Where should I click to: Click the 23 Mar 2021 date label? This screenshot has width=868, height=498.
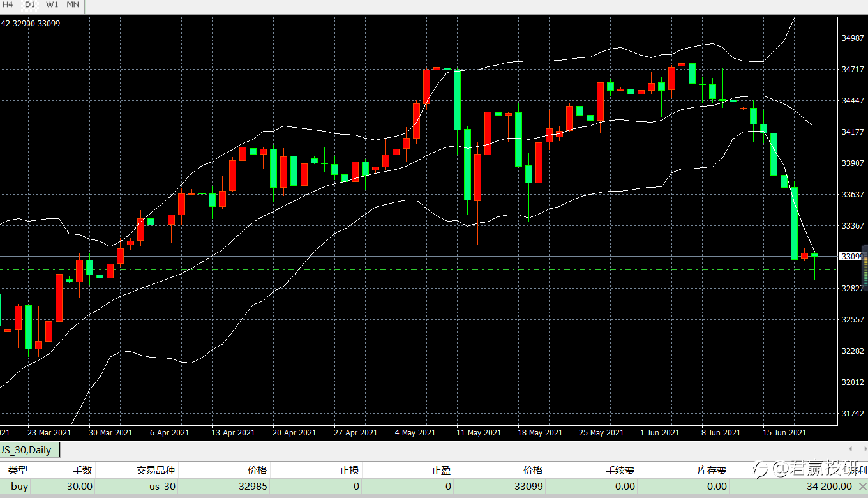49,433
